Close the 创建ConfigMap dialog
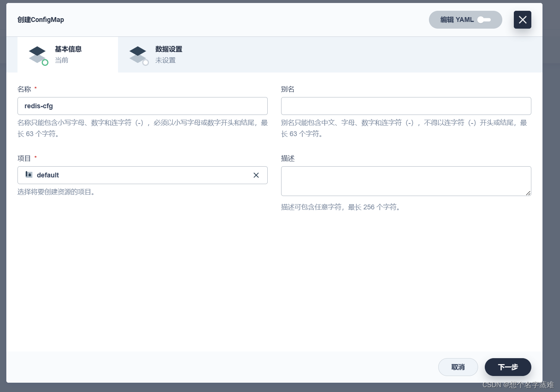560x392 pixels. [522, 20]
